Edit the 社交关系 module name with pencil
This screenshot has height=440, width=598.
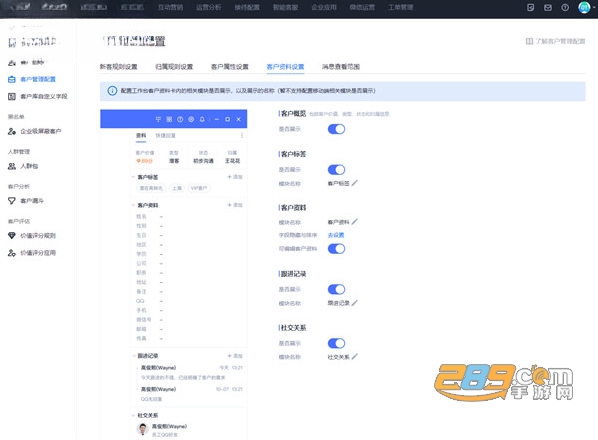(355, 357)
